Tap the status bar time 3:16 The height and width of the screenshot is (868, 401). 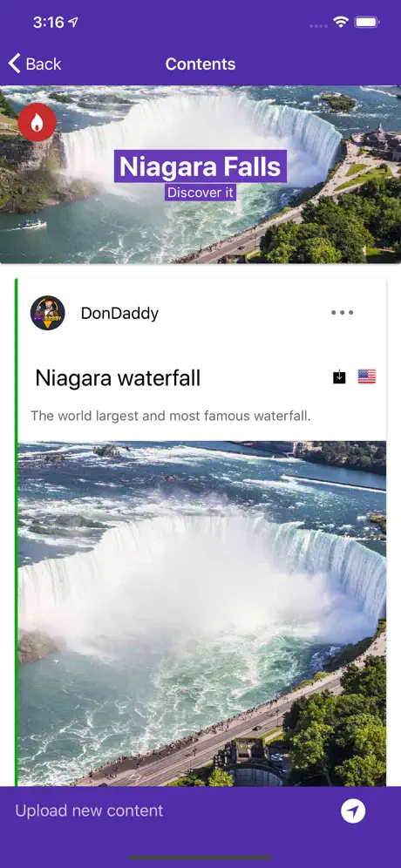click(x=48, y=22)
